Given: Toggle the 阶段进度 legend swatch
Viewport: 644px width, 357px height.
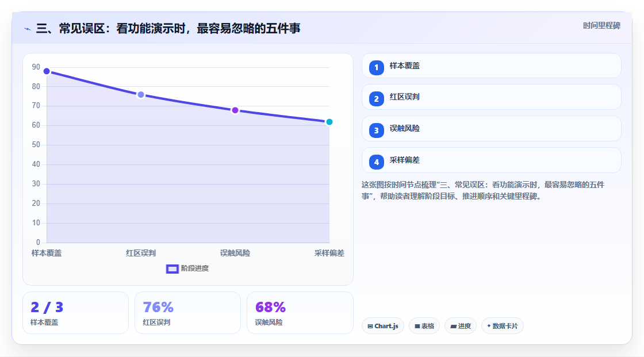Looking at the screenshot, I should pos(172,268).
